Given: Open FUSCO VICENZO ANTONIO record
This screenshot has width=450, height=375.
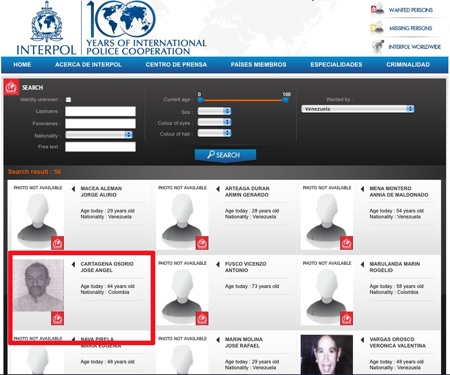Looking at the screenshot, I should pos(245,267).
